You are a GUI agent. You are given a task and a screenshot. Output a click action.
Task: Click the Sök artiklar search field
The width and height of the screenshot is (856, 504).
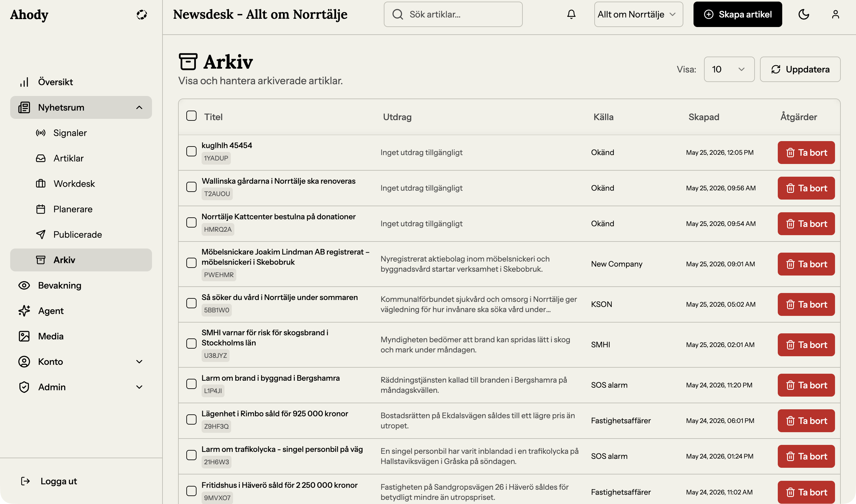(453, 14)
